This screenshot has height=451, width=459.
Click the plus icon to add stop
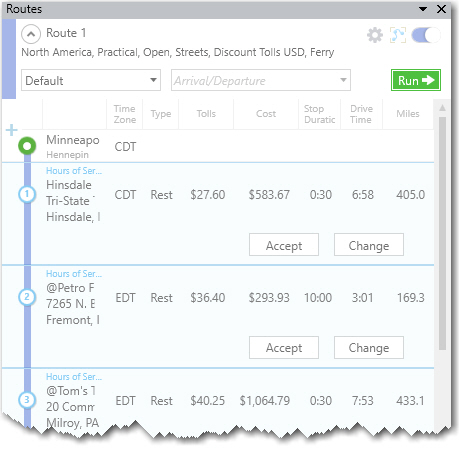[12, 130]
